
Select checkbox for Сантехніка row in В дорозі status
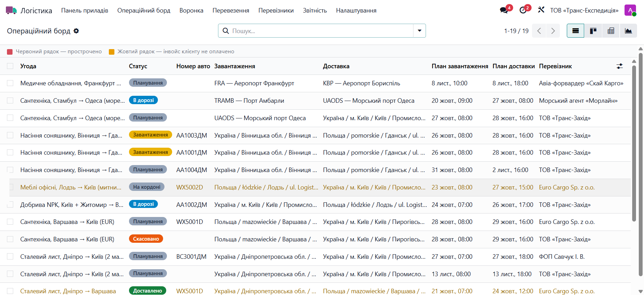tap(10, 101)
